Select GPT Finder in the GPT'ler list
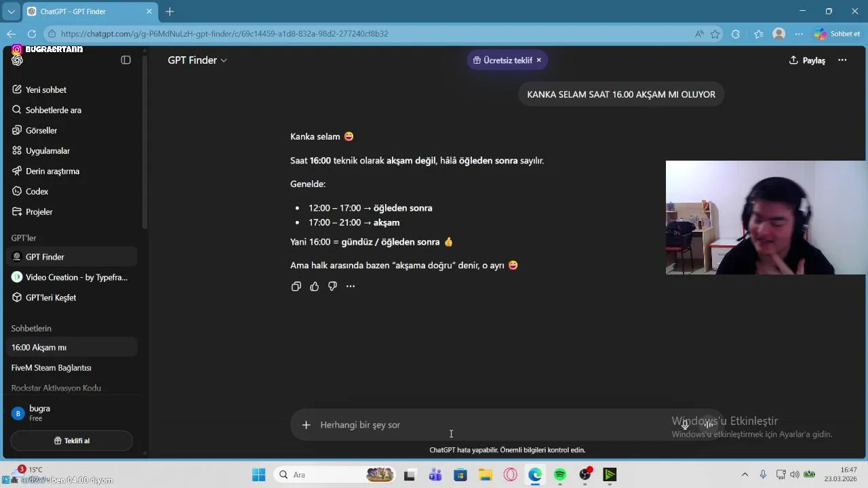Viewport: 868px width, 488px height. [72, 257]
